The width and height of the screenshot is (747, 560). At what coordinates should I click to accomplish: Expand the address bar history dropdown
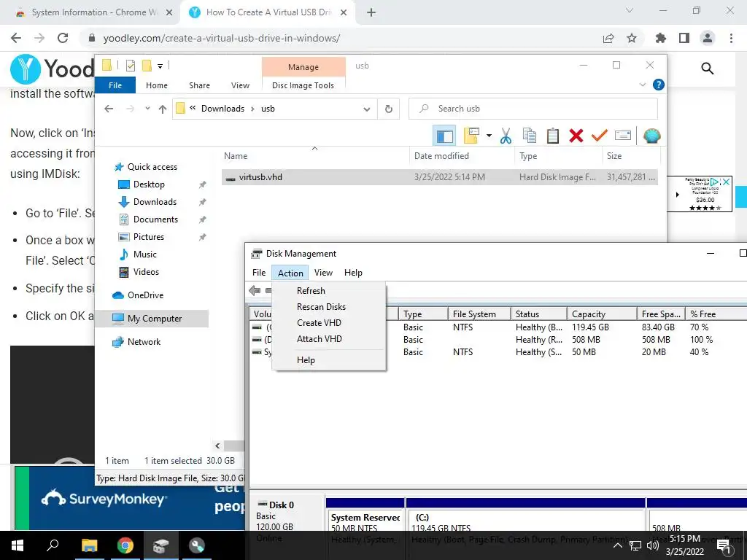[x=366, y=109]
